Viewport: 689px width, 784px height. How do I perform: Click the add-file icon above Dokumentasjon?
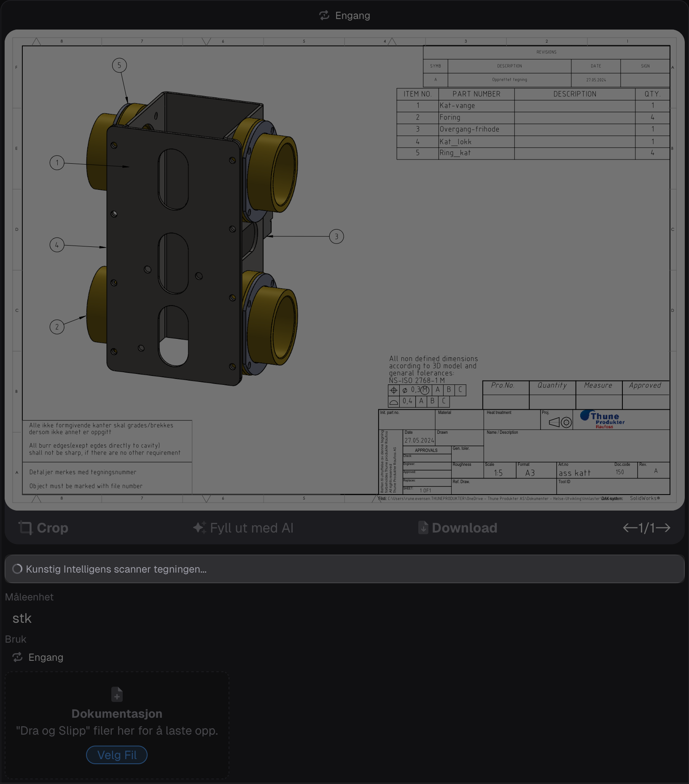pos(117,695)
